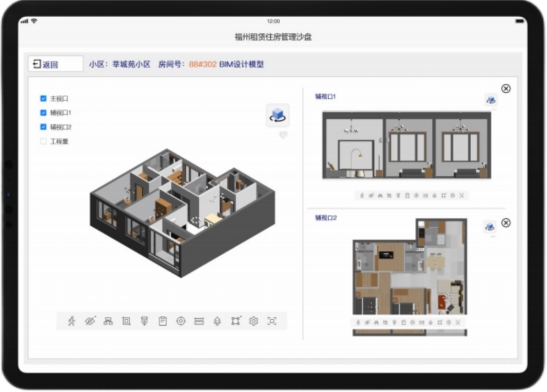Image resolution: width=547 pixels, height=392 pixels.
Task: Uncheck the 辅视口2 checkbox
Action: (x=43, y=127)
